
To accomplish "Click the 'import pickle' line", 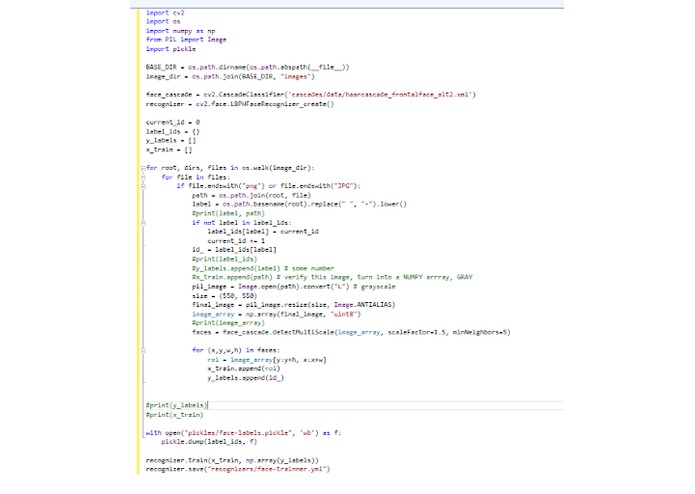I will pyautogui.click(x=171, y=49).
